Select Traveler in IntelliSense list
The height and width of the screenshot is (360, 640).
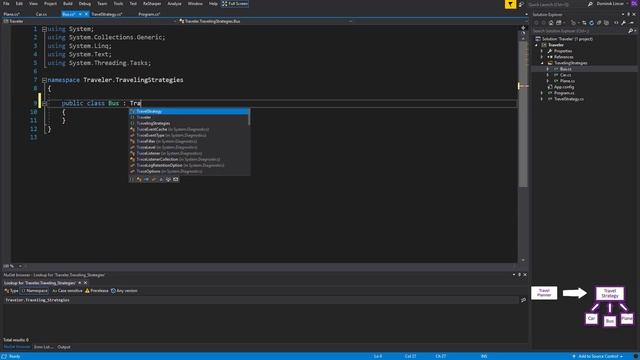pyautogui.click(x=189, y=117)
